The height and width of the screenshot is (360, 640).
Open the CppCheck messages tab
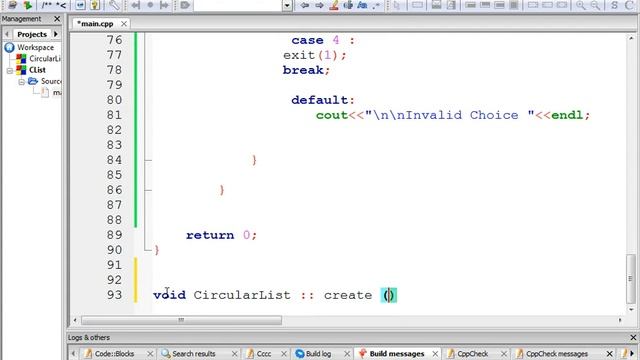(557, 354)
